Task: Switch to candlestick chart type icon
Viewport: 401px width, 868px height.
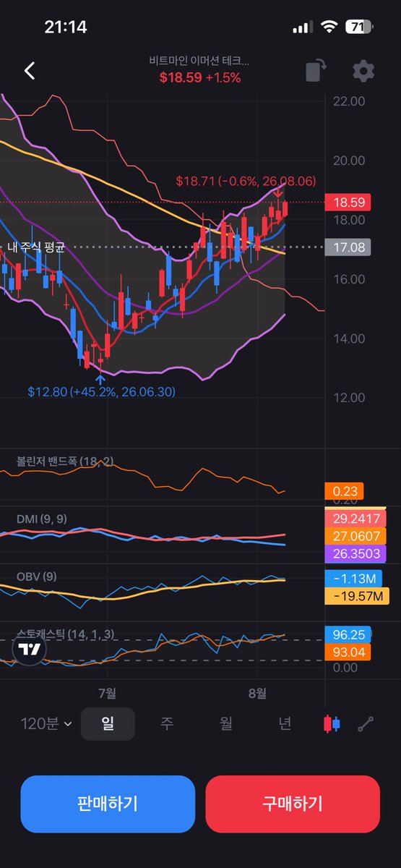Action: point(333,723)
